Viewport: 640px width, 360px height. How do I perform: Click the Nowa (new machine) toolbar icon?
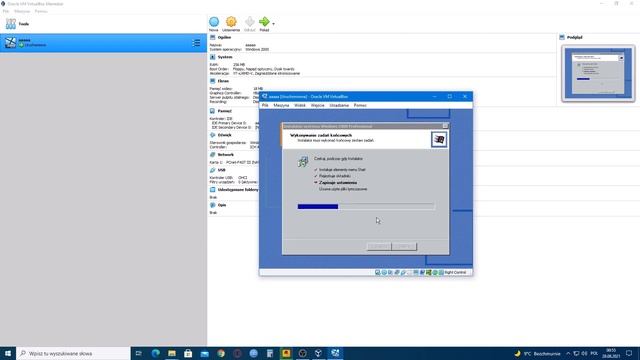(214, 22)
